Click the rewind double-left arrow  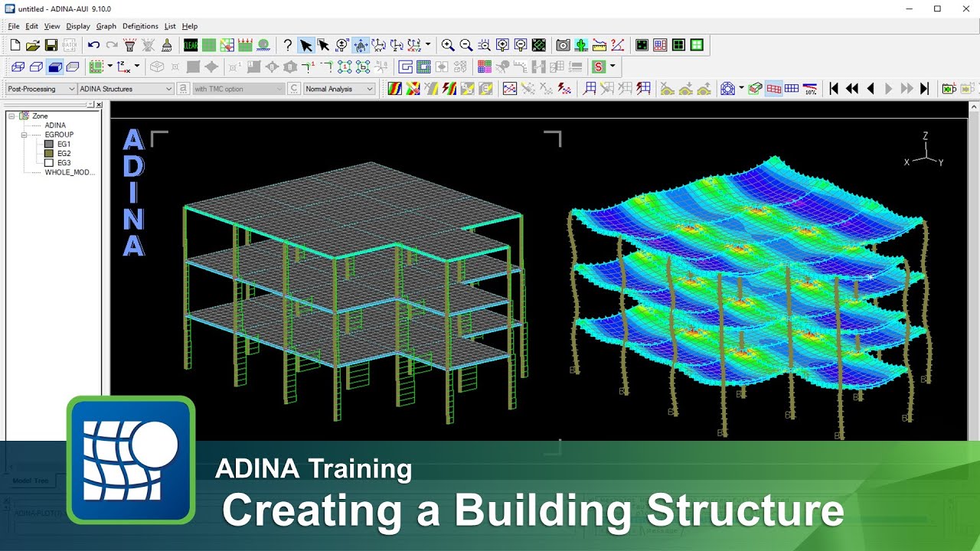[x=852, y=89]
